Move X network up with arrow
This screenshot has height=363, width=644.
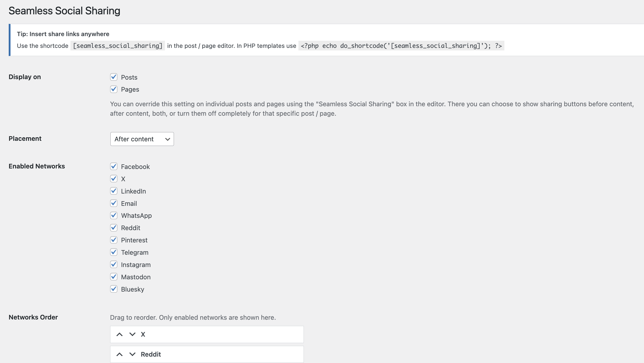[119, 334]
